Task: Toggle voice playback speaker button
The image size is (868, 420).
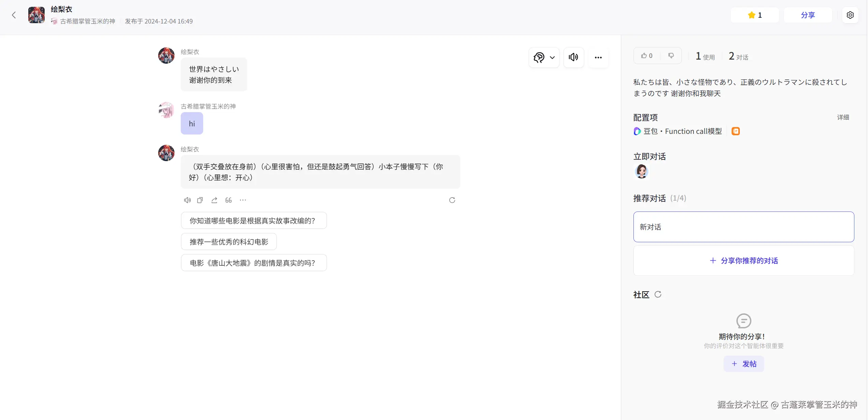Action: tap(573, 57)
